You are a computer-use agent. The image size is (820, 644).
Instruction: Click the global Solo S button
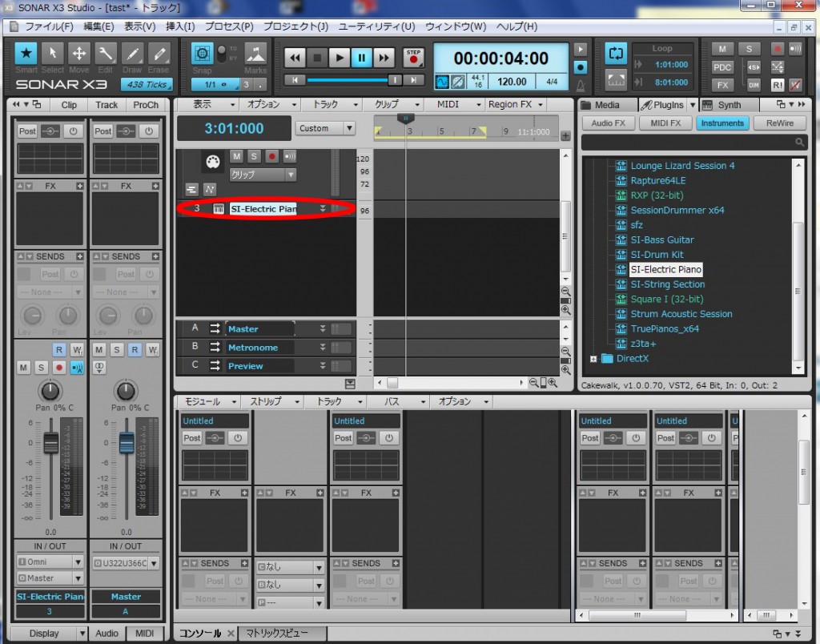[749, 49]
